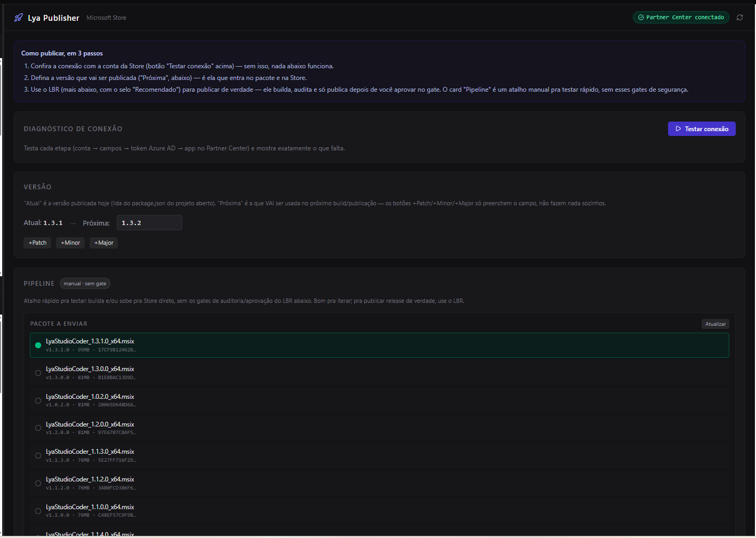
Task: Pick LyaStudioCoder_1.1.3.0_x64.msix to send
Action: (380, 455)
